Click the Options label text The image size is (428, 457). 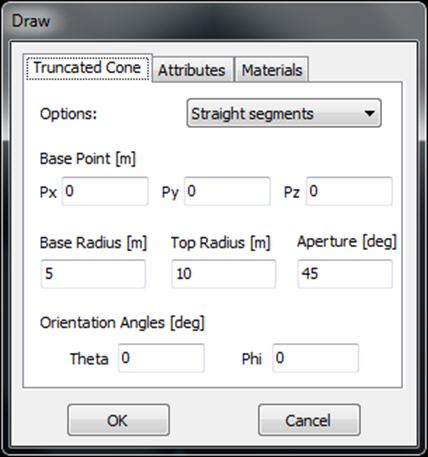(x=68, y=114)
